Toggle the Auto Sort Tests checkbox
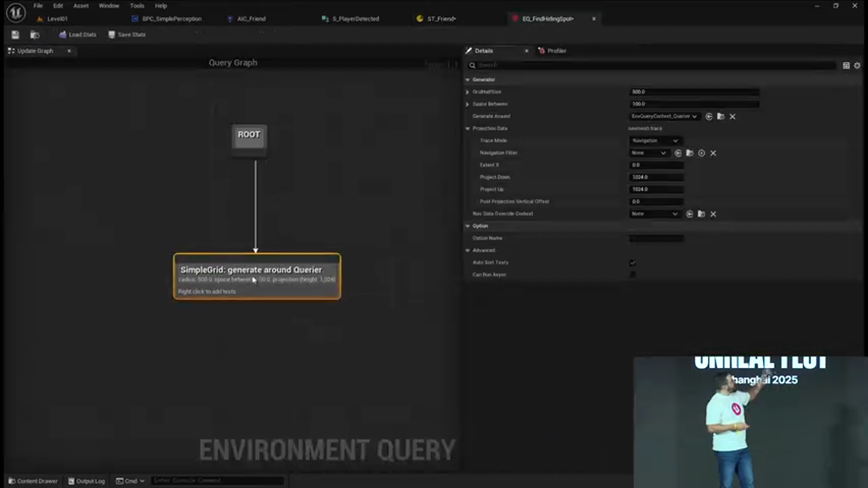Image resolution: width=868 pixels, height=488 pixels. click(632, 262)
